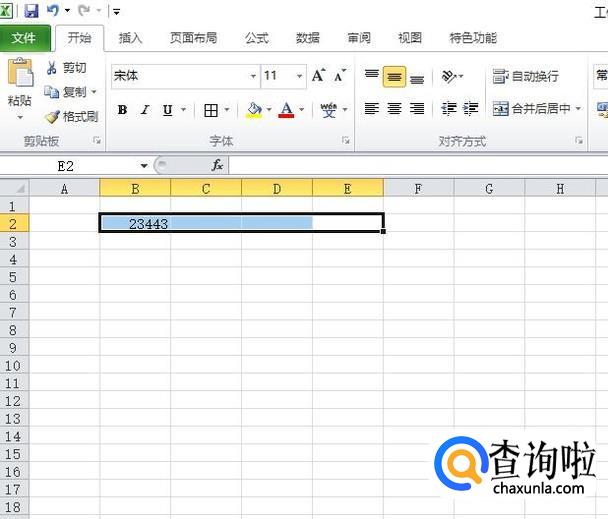This screenshot has width=608, height=519.
Task: Select column A header
Action: 64,189
